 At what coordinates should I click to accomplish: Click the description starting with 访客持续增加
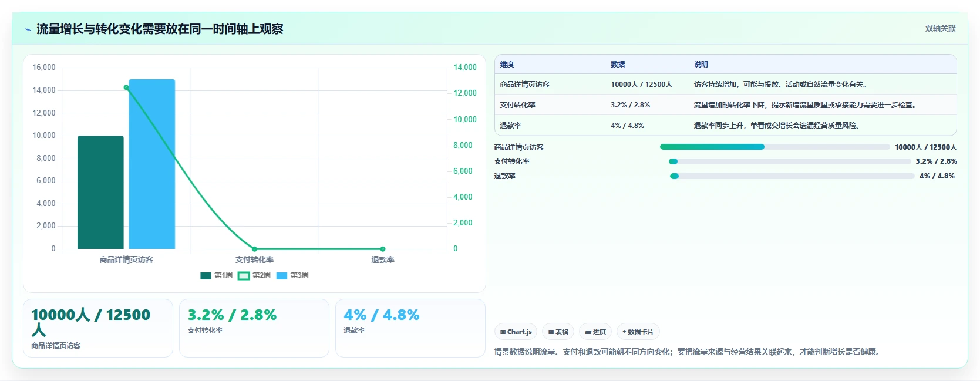(x=781, y=85)
